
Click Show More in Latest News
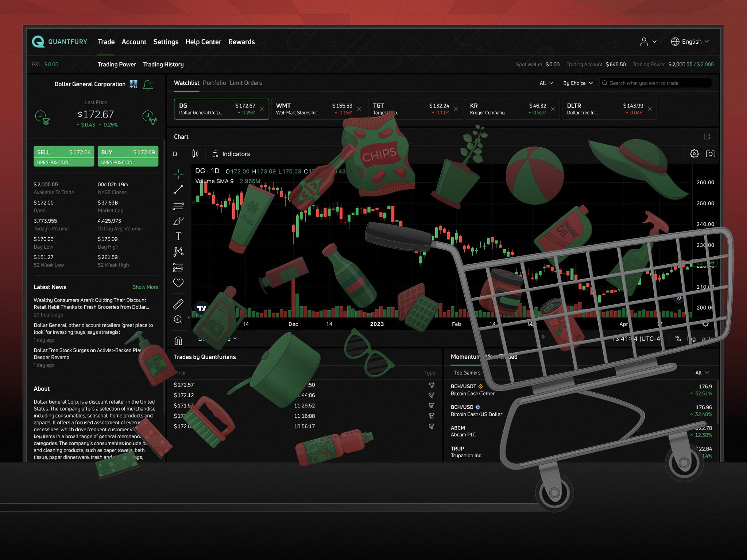(x=145, y=287)
